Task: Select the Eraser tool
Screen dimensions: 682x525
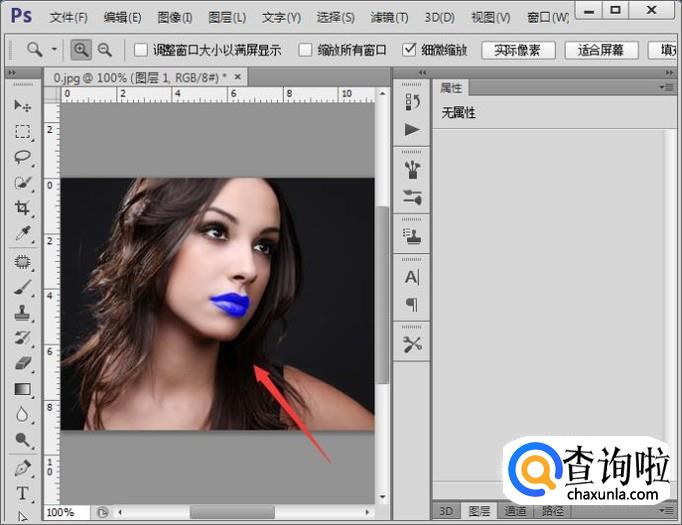Action: point(22,364)
